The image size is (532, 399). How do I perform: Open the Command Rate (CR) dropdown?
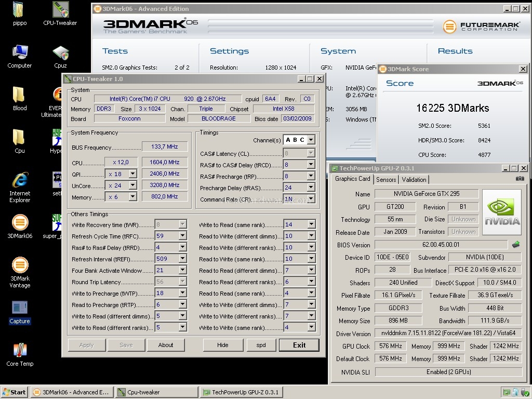(x=311, y=199)
